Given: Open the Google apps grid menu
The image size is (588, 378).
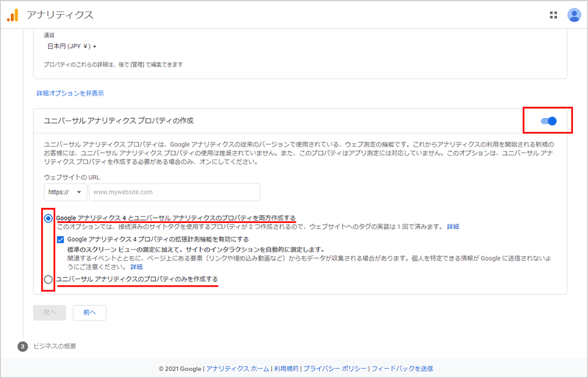Looking at the screenshot, I should [553, 15].
